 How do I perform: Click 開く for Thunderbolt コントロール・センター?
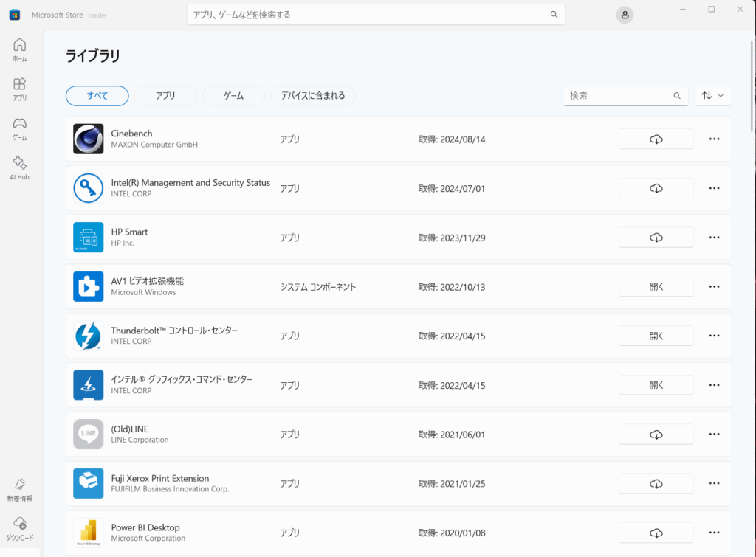[x=656, y=336]
